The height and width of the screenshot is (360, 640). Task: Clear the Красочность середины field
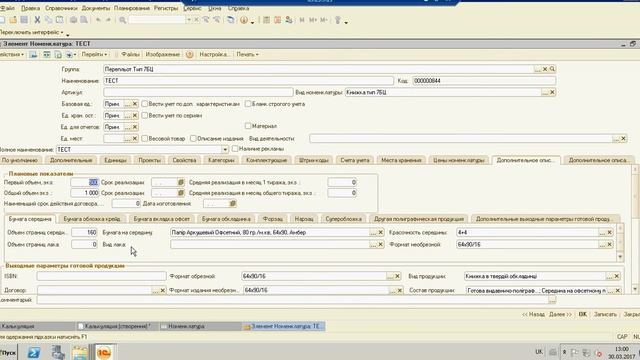pos(609,232)
